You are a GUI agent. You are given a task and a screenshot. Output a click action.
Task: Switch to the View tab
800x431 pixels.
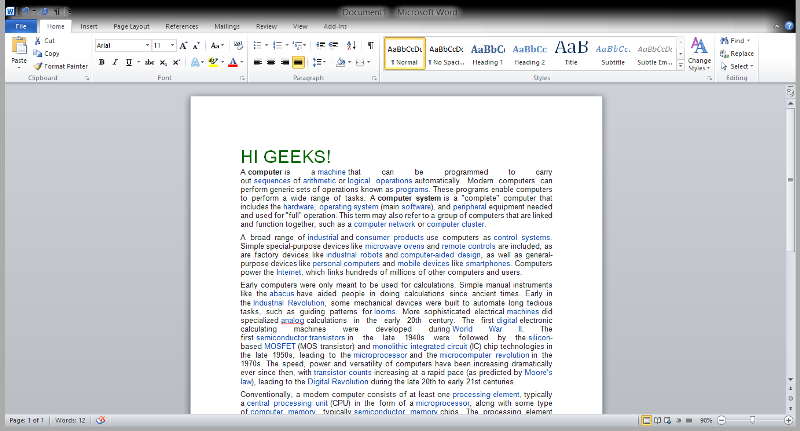pos(300,26)
